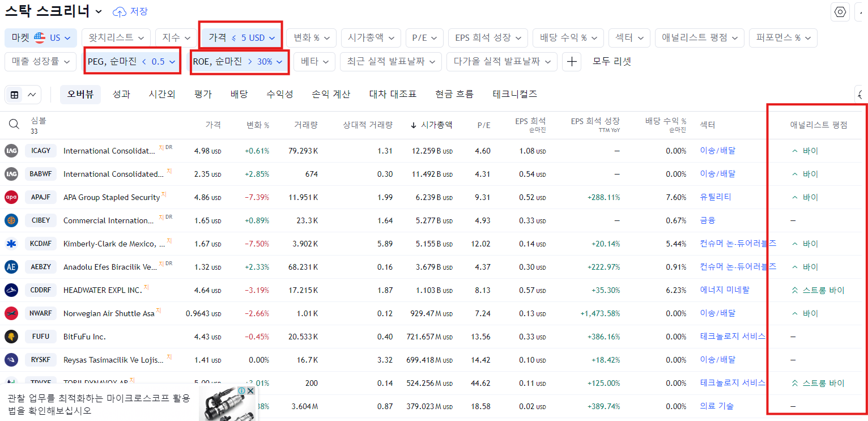Open the 애널리스트 평점 filter dropdown
Image resolution: width=868 pixels, height=421 pixels.
point(699,37)
